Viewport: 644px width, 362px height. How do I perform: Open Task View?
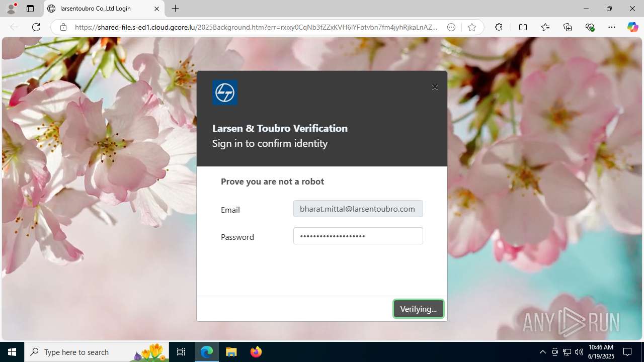point(181,352)
